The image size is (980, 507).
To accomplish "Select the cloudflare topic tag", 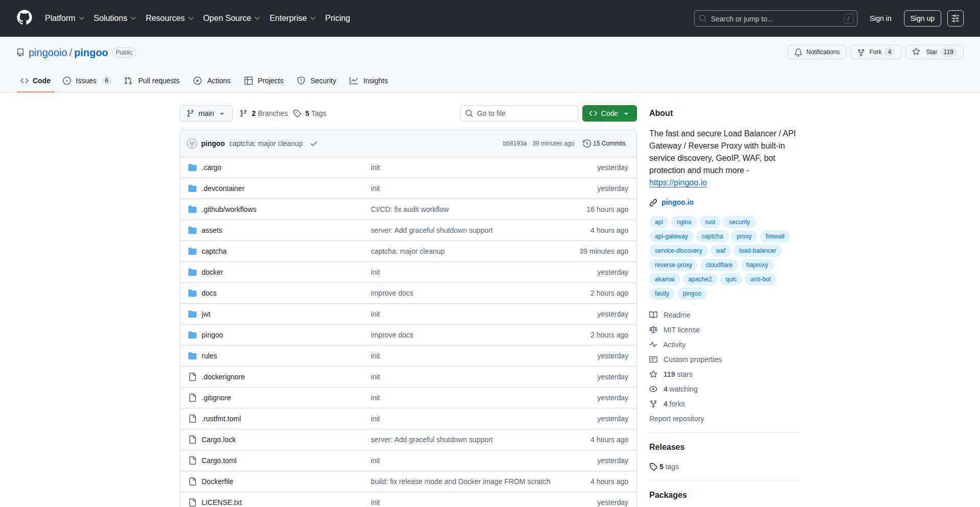I will pyautogui.click(x=719, y=265).
